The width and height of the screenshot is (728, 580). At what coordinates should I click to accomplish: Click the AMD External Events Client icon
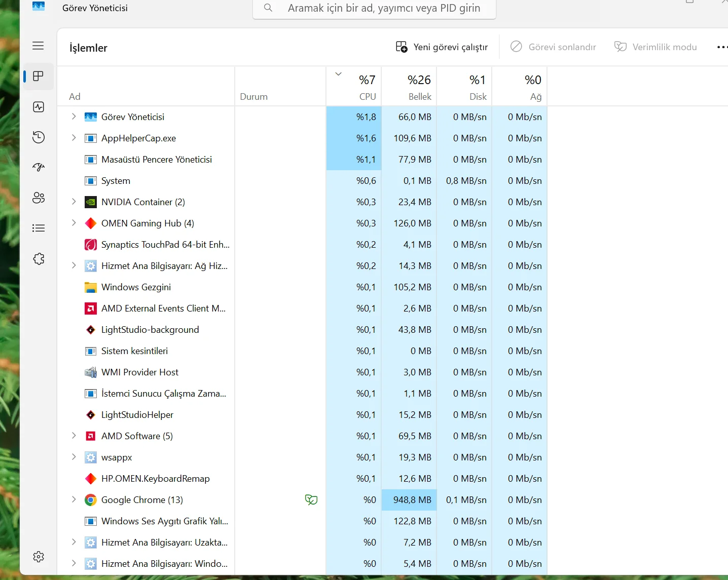91,308
